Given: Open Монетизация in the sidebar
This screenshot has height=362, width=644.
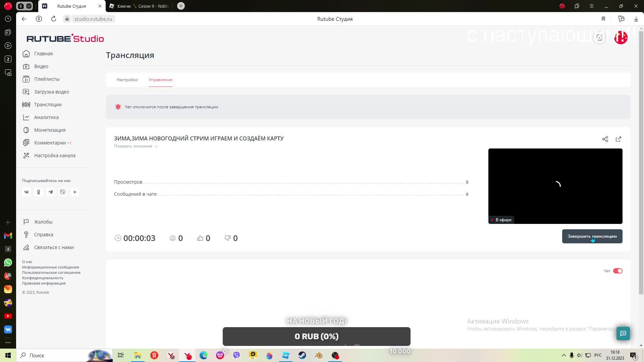Looking at the screenshot, I should click(x=50, y=130).
